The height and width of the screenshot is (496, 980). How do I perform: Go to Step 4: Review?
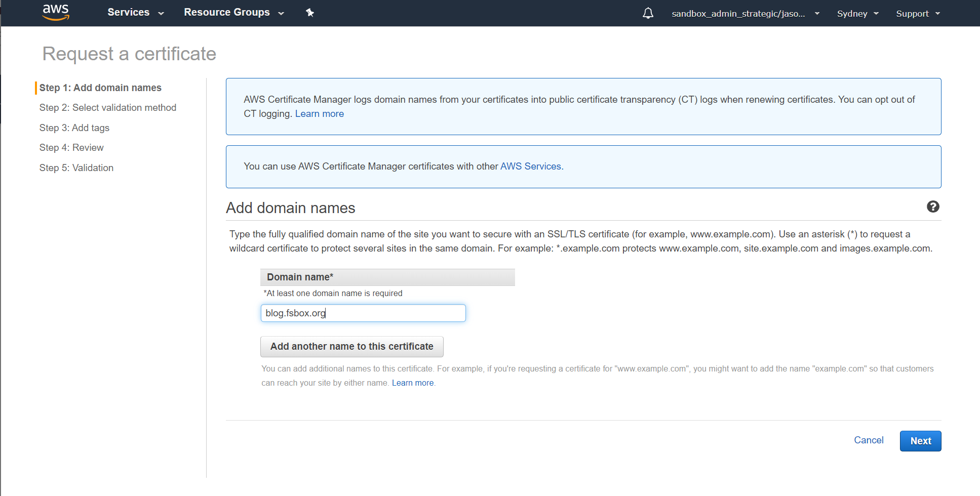71,148
